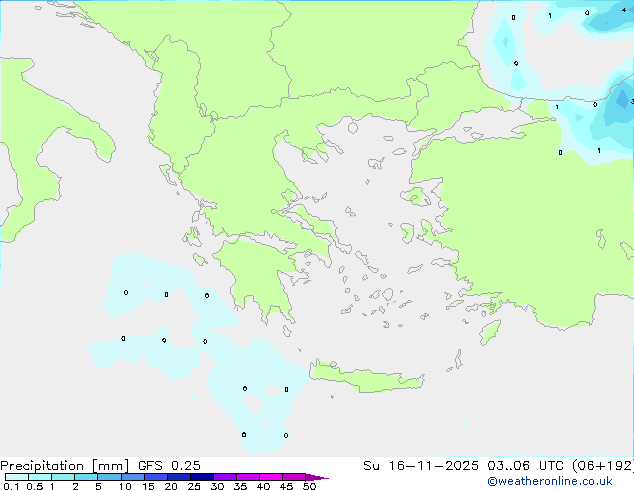This screenshot has width=634, height=490.
Task: Click the 0.1–0.5 mm palest legend swatch
Action: click(17, 477)
